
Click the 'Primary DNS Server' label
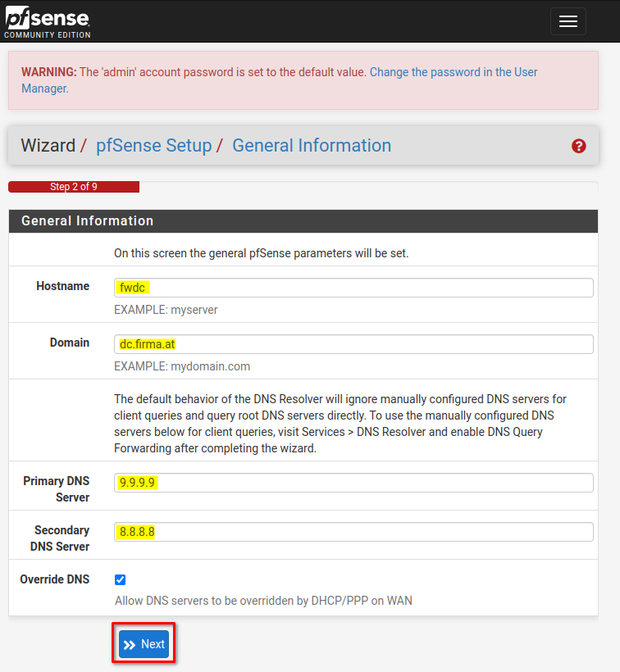[x=56, y=488]
